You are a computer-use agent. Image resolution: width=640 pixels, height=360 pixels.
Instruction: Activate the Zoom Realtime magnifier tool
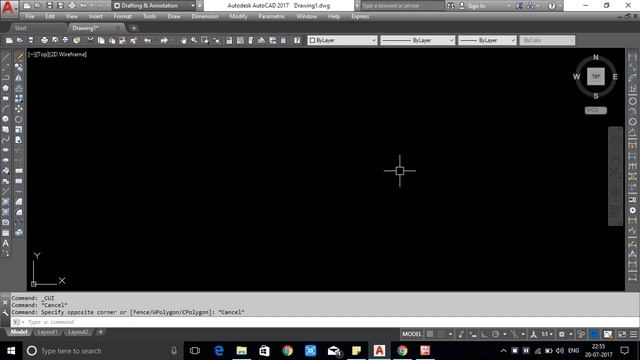(194, 40)
